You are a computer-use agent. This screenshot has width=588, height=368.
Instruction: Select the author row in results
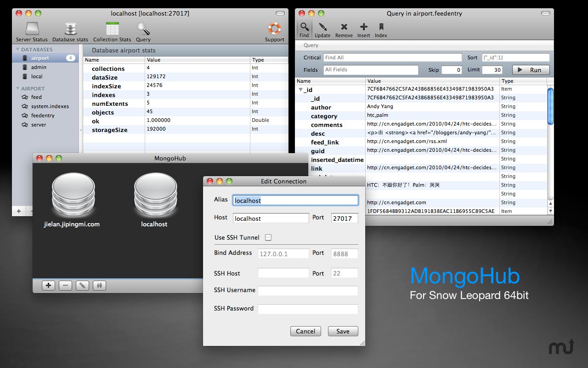(421, 107)
